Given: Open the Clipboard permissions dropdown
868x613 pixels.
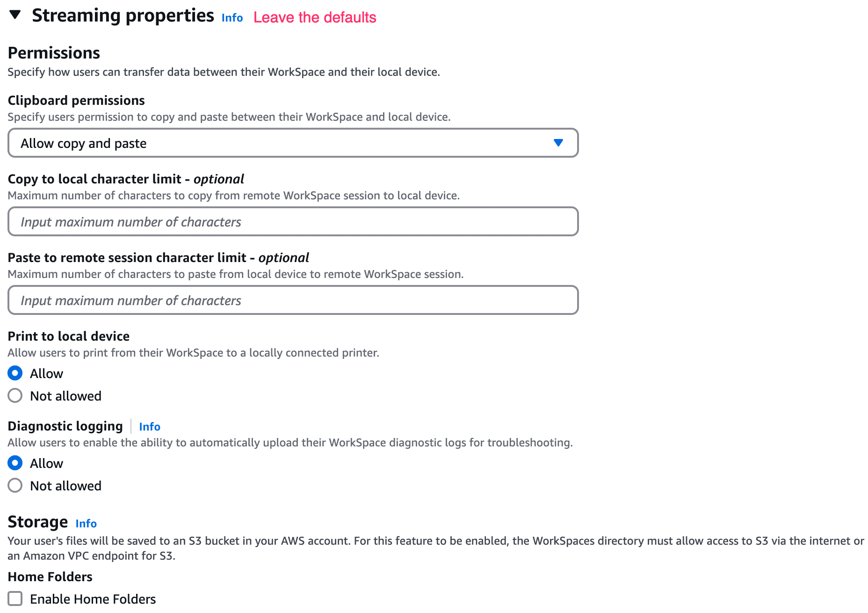Looking at the screenshot, I should click(x=293, y=143).
